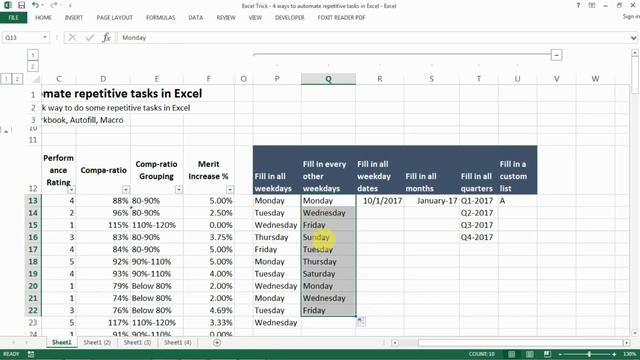
Task: Confirm entry with checkmark icon
Action: tap(89, 38)
